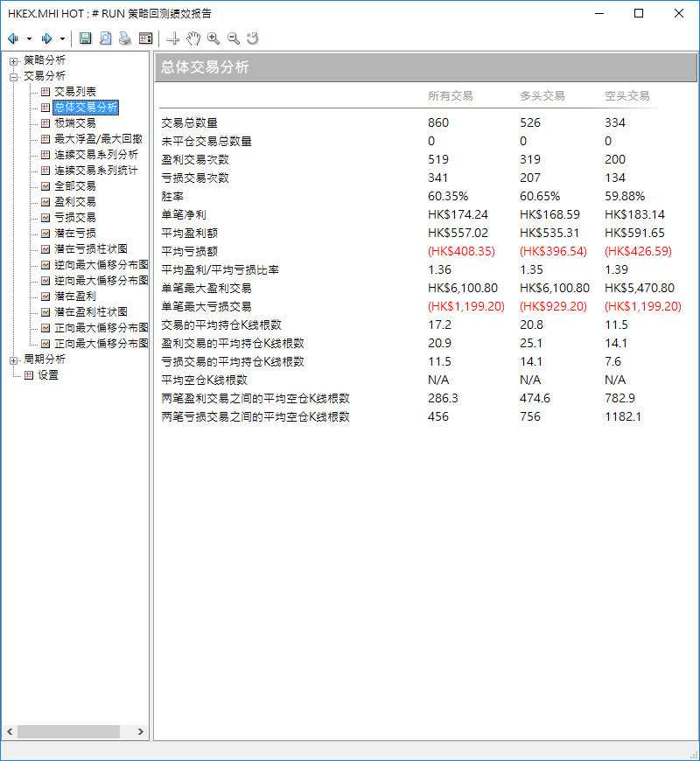Show the 全部交易 chart
Viewport: 700px width, 761px height.
[x=75, y=186]
